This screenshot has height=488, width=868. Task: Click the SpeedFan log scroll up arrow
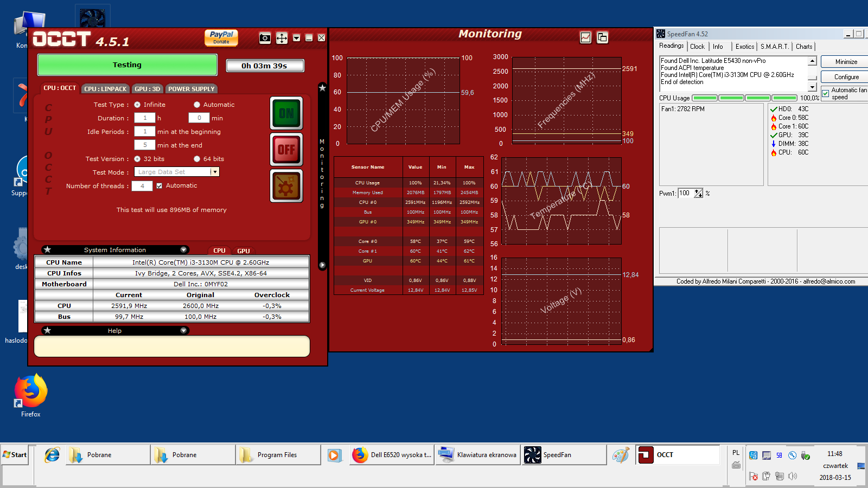812,61
